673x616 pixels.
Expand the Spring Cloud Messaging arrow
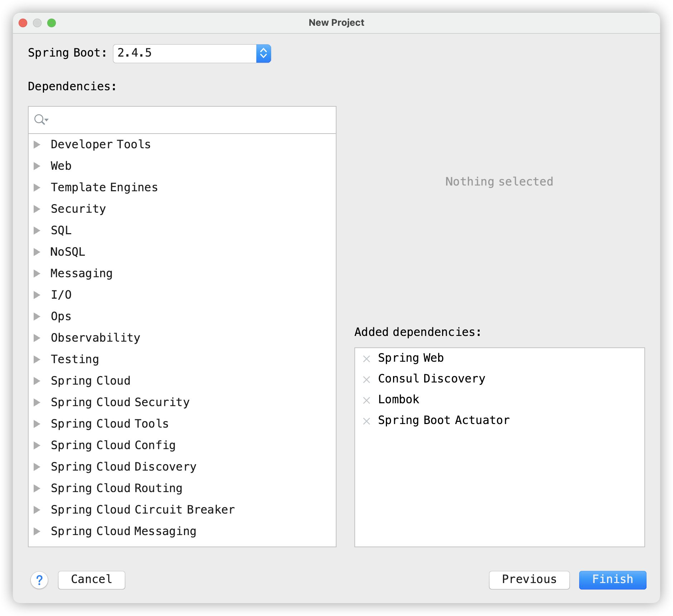(37, 531)
